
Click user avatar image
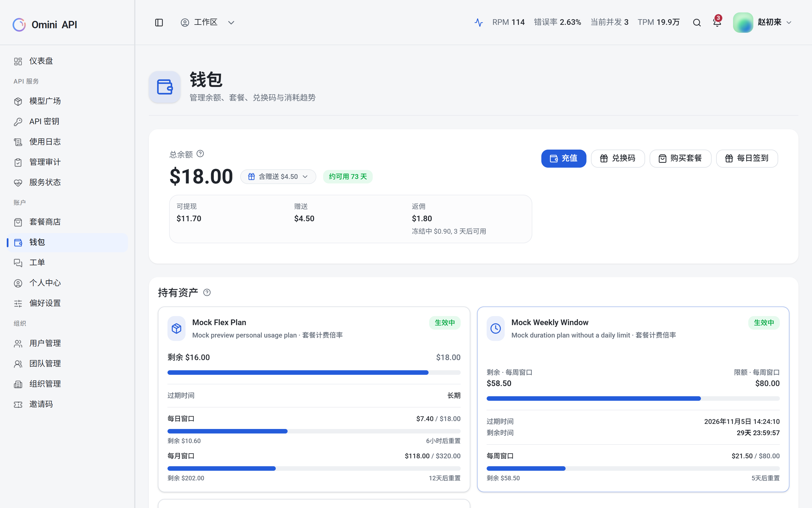click(743, 23)
